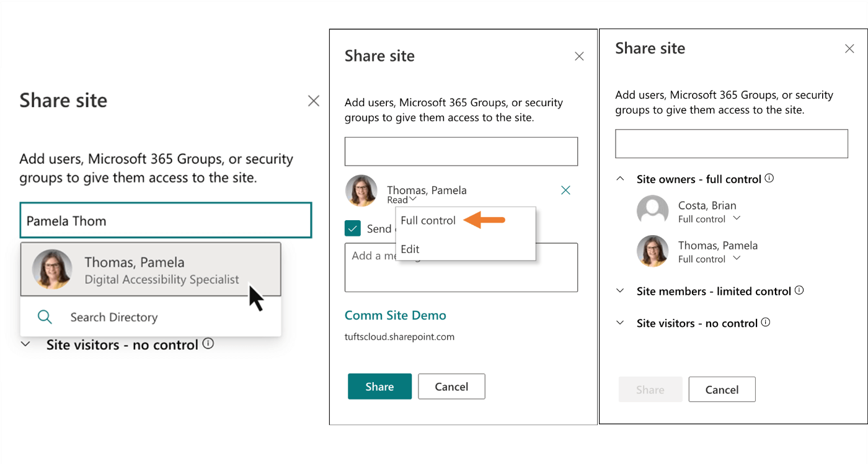This screenshot has height=464, width=868.
Task: Click info icon beside Site visitors in right panel
Action: pyautogui.click(x=766, y=323)
